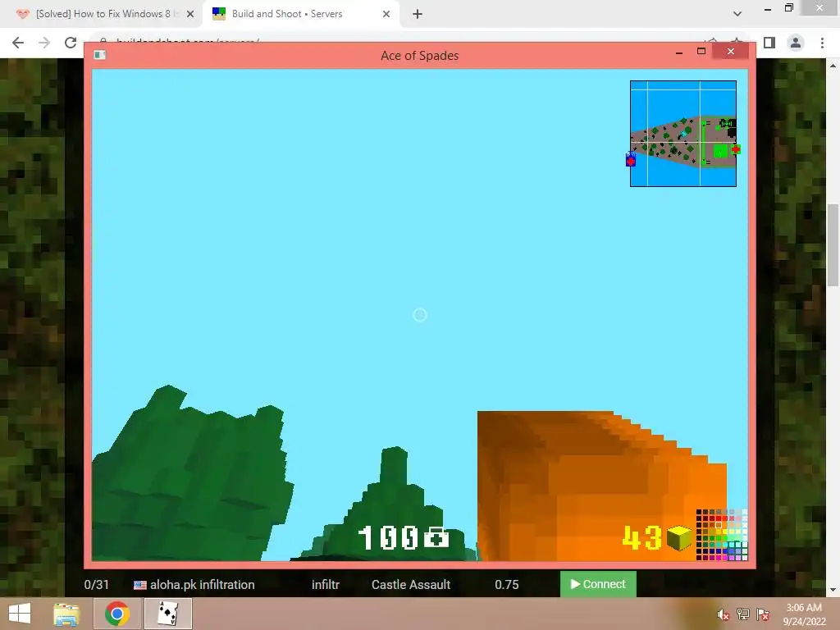Click the green Connect button
Viewport: 840px width, 630px height.
598,584
